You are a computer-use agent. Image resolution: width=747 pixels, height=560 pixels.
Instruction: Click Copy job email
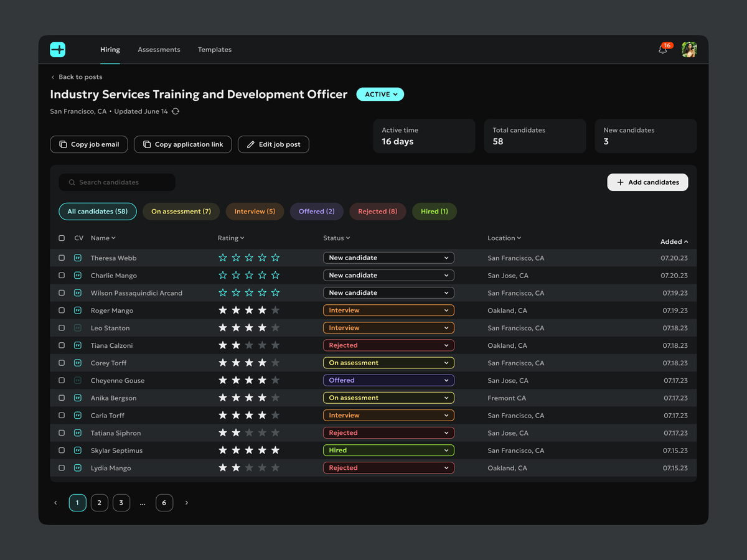(89, 144)
